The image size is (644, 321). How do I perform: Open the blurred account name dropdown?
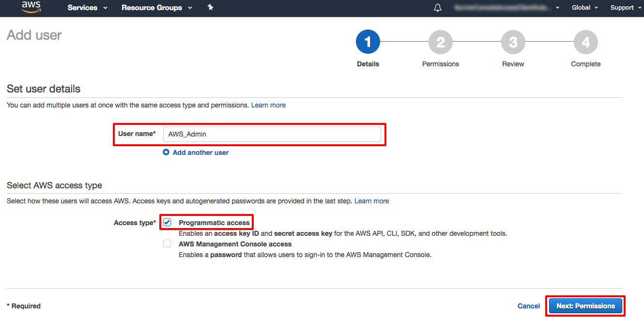click(x=507, y=8)
